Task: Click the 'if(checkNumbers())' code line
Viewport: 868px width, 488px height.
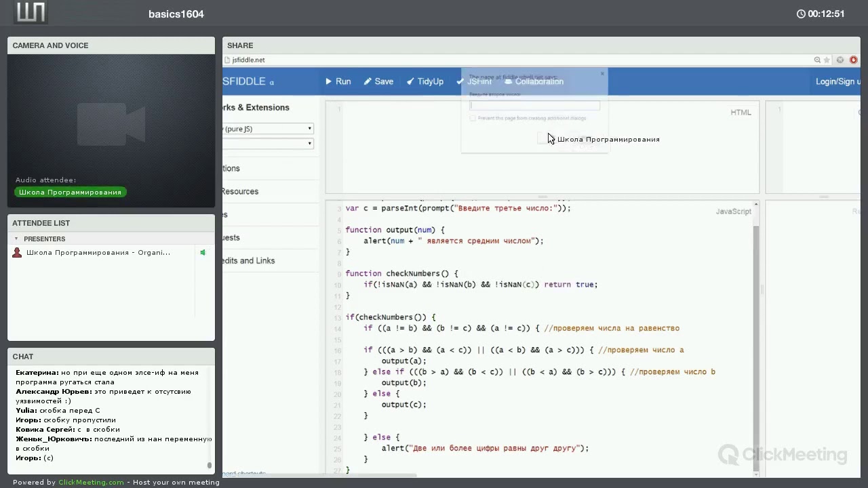Action: pyautogui.click(x=390, y=317)
